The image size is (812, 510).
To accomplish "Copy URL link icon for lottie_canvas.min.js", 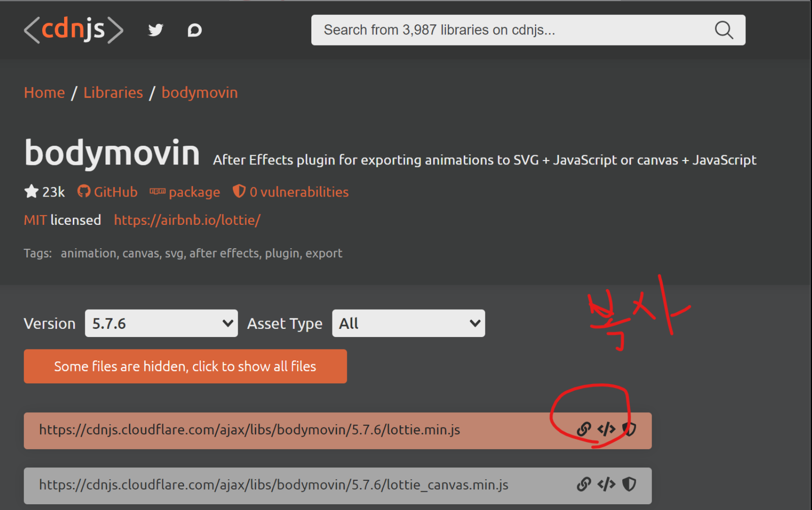I will pyautogui.click(x=583, y=484).
